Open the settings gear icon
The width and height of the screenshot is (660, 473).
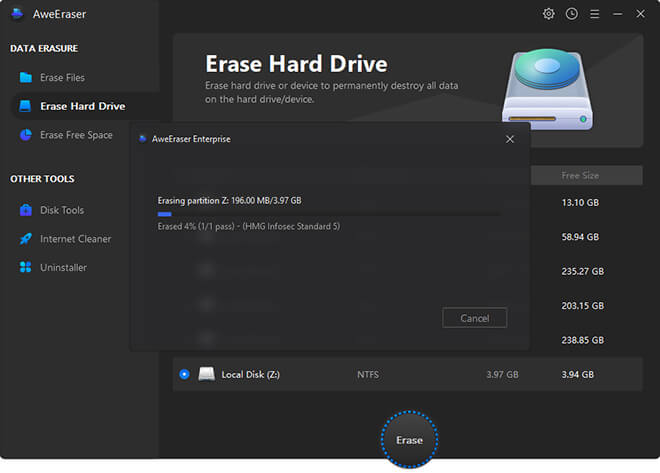[x=548, y=14]
